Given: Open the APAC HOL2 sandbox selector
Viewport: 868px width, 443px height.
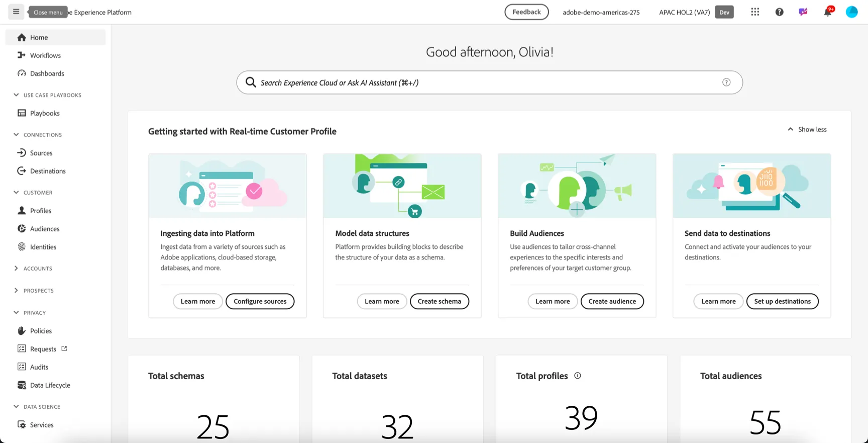Looking at the screenshot, I should [x=696, y=12].
